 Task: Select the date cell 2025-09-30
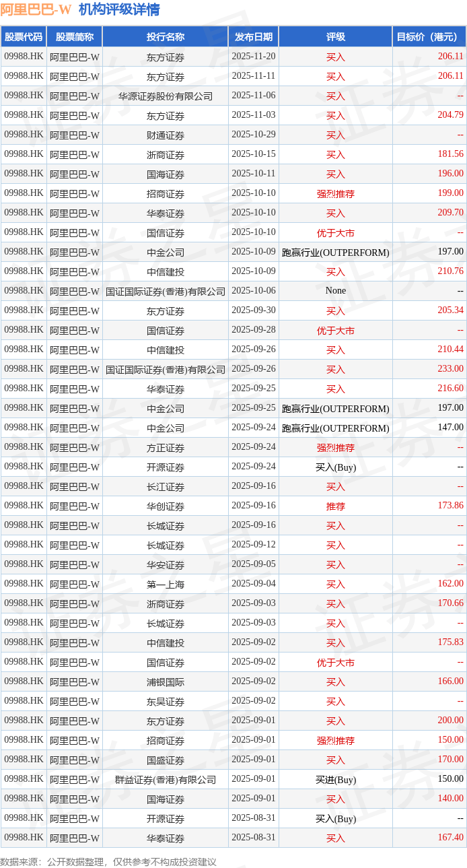254,310
